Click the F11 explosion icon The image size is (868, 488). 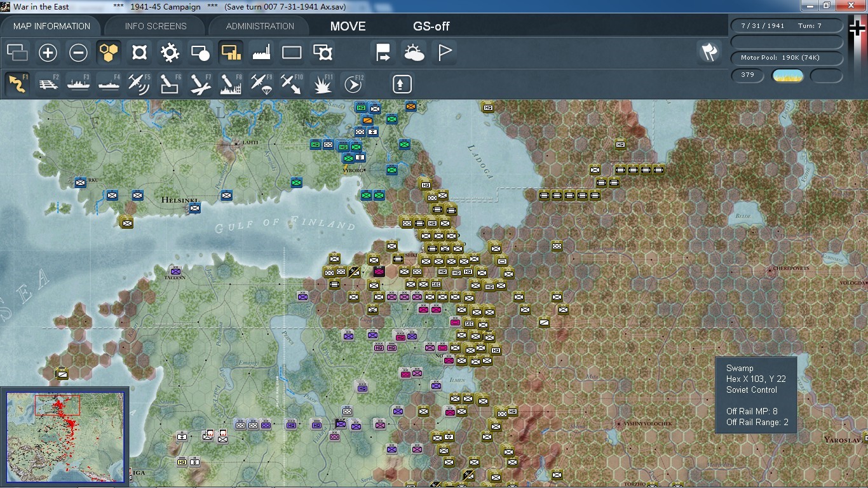click(x=323, y=84)
